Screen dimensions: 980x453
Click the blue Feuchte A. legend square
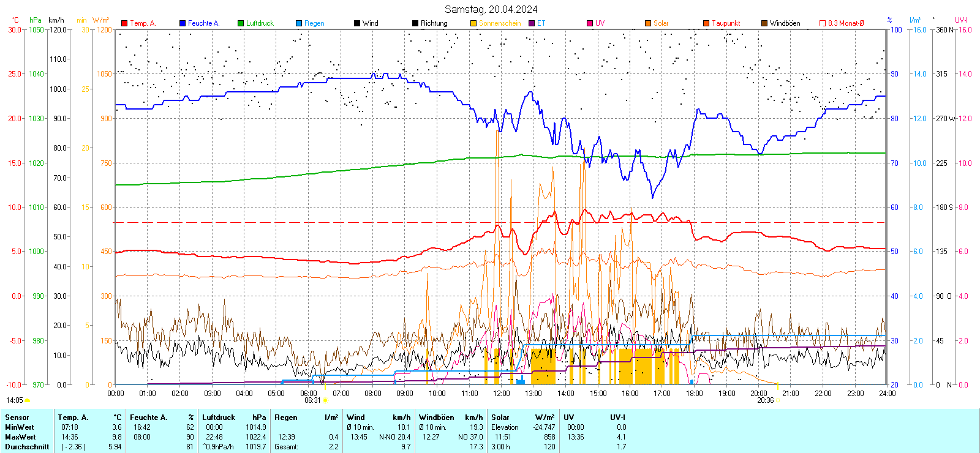tap(183, 23)
